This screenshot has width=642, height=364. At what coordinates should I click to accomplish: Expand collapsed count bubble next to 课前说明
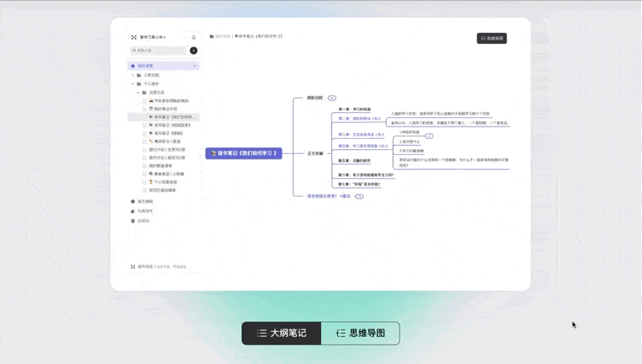(331, 98)
